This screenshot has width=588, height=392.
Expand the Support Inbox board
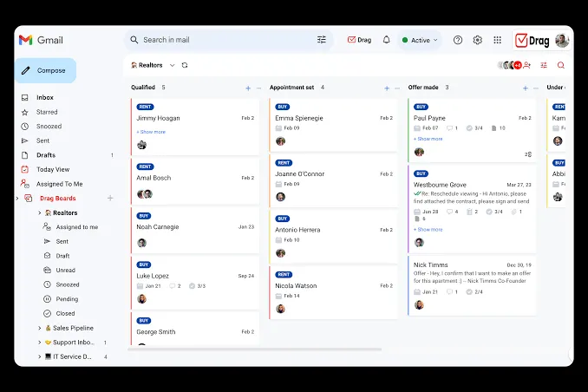coord(40,342)
